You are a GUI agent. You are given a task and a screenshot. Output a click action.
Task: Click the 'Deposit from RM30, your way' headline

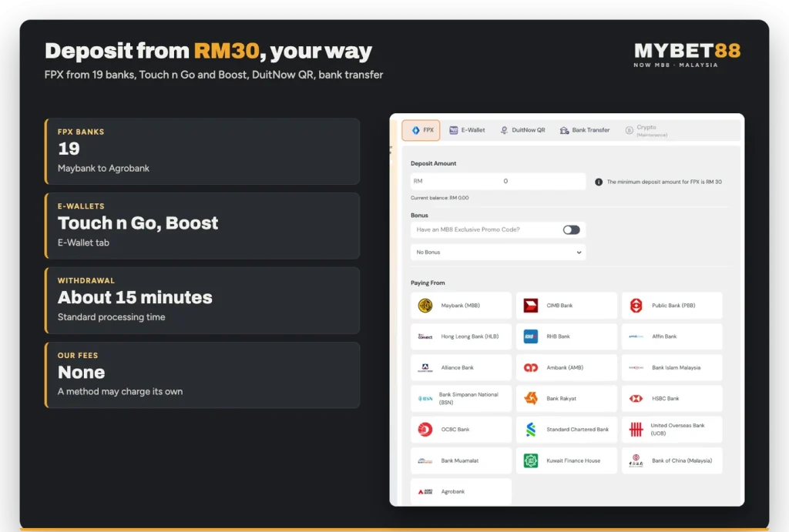click(208, 51)
